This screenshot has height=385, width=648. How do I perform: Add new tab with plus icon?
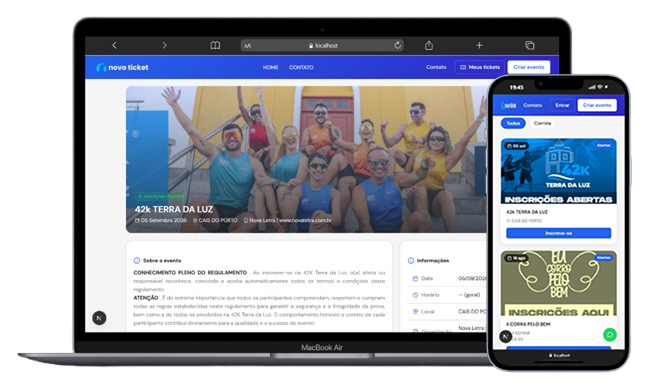pyautogui.click(x=479, y=45)
